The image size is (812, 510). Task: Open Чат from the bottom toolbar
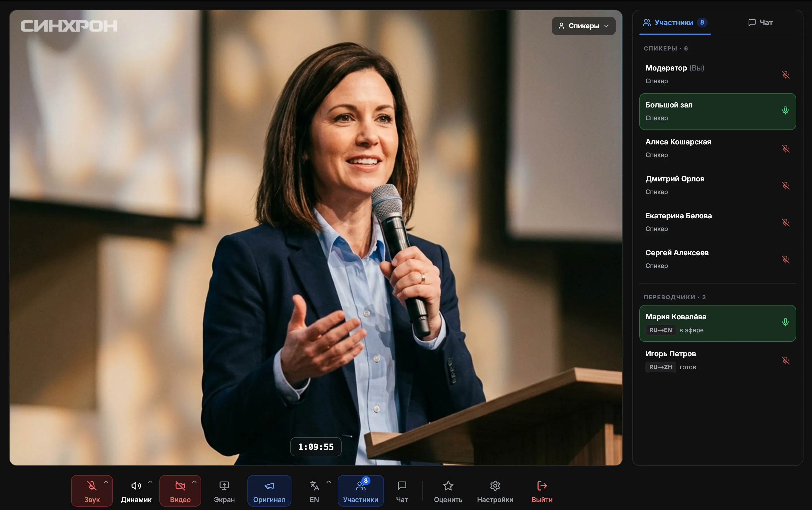point(402,491)
